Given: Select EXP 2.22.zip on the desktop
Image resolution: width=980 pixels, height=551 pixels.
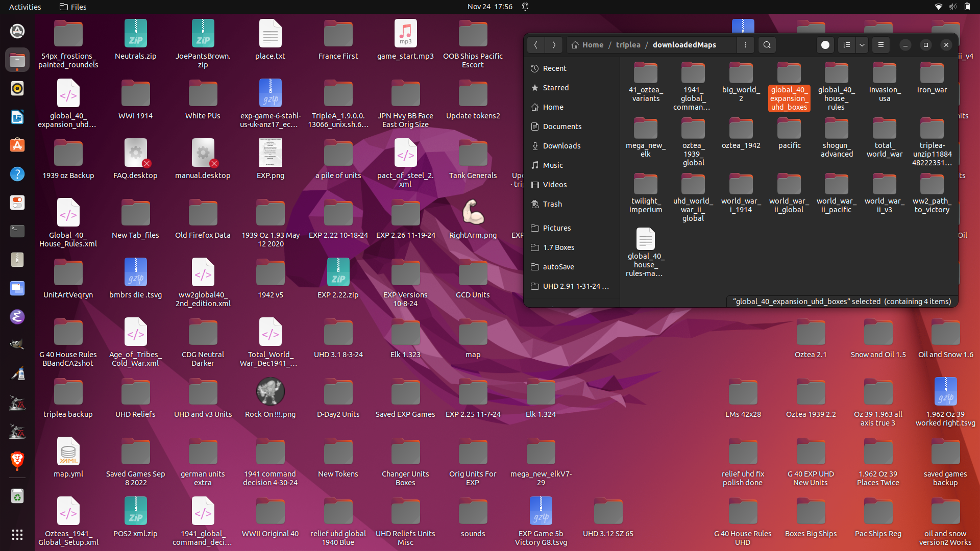Looking at the screenshot, I should tap(338, 279).
